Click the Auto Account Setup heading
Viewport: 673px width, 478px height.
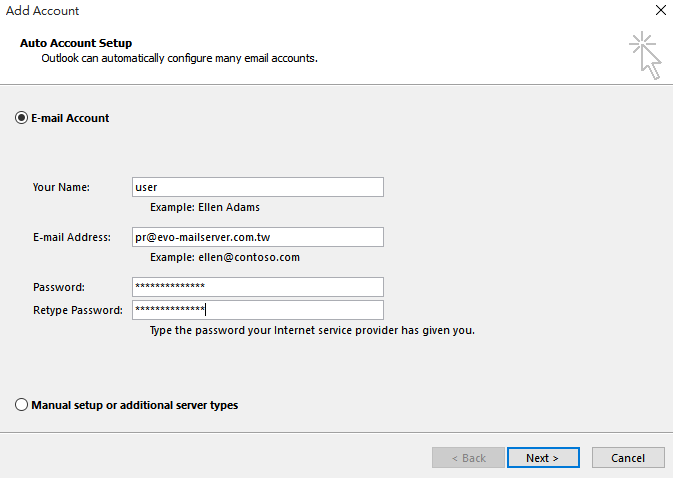pyautogui.click(x=76, y=43)
